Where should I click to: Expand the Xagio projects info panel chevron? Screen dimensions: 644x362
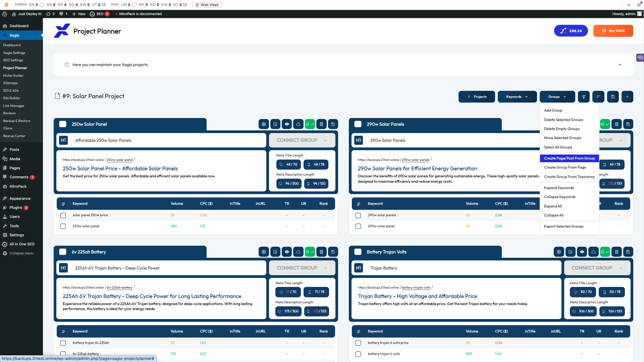(x=620, y=65)
